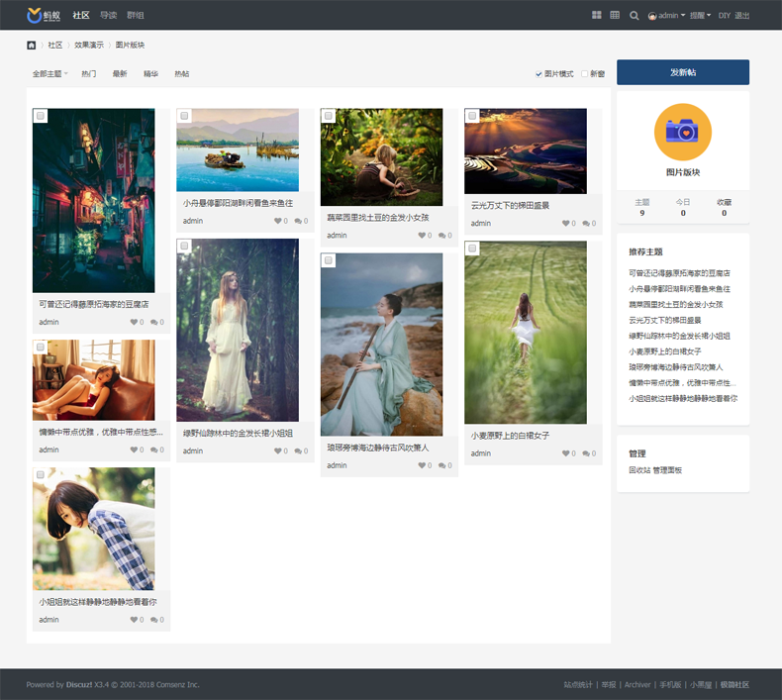Viewport: 782px width, 700px height.
Task: Click the table layout icon in header
Action: click(x=615, y=15)
